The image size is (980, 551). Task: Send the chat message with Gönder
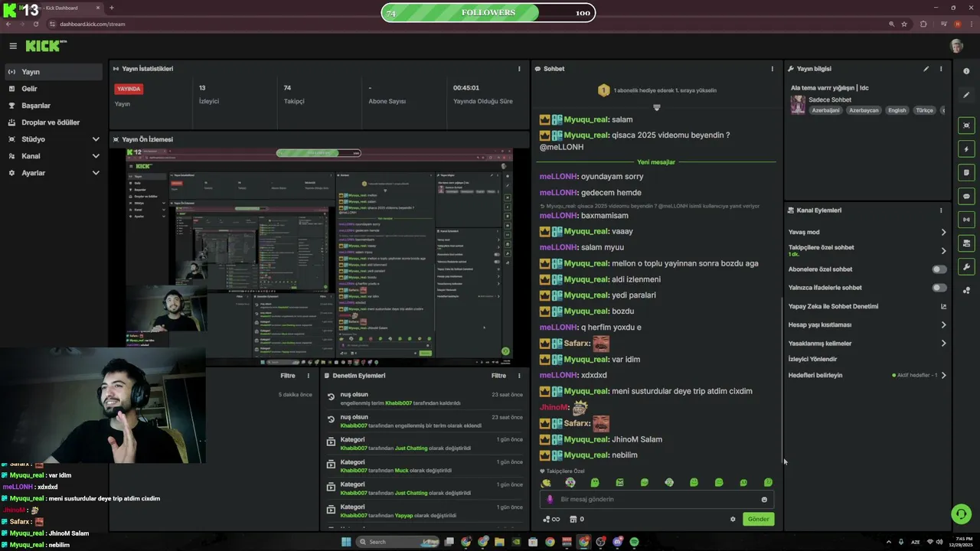pos(758,519)
